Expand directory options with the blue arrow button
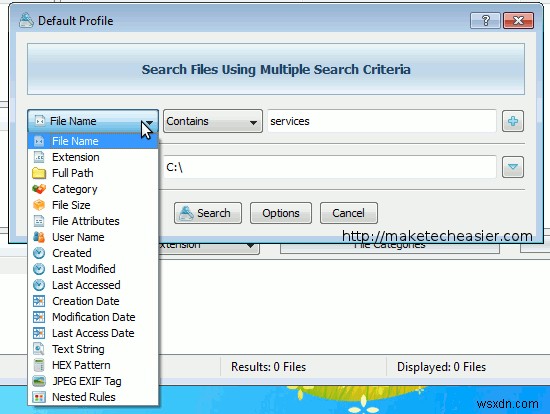The width and height of the screenshot is (550, 414). click(513, 167)
